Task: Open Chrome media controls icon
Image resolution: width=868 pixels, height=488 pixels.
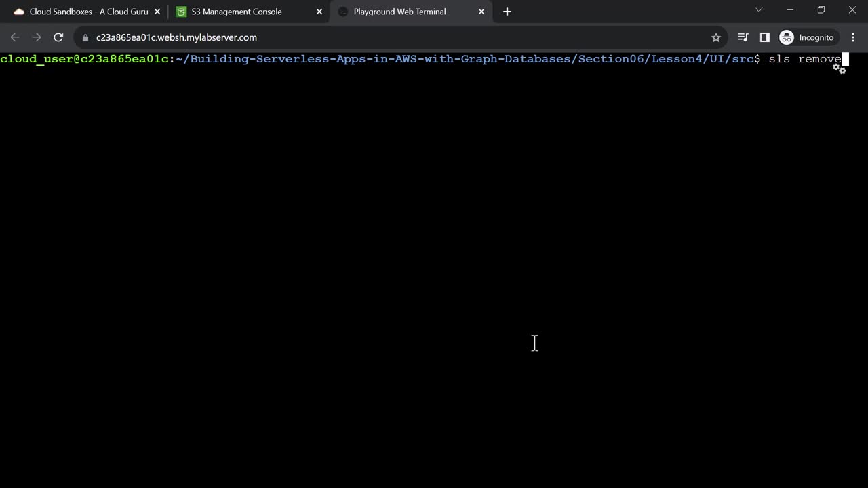Action: coord(743,37)
